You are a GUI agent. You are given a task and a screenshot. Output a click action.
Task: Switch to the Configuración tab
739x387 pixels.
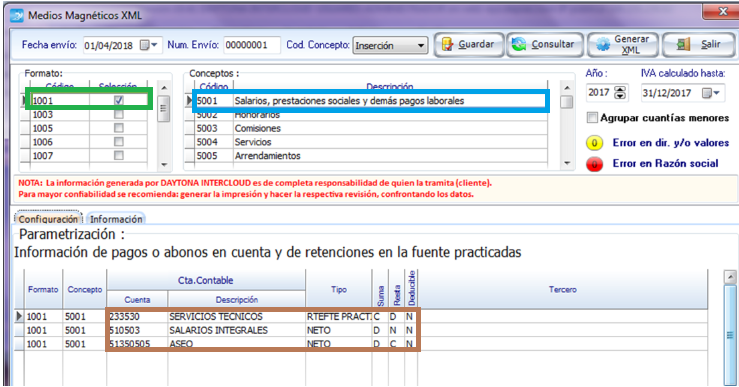49,219
